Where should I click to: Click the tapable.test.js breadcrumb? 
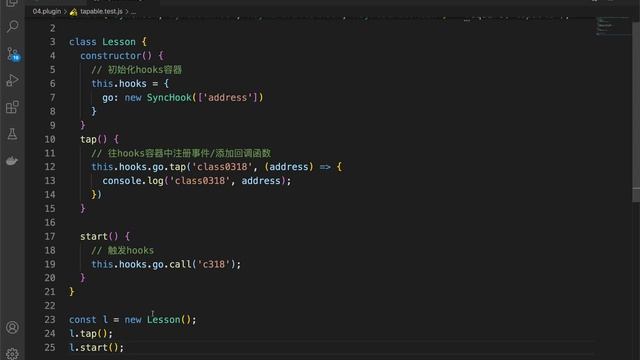(101, 11)
